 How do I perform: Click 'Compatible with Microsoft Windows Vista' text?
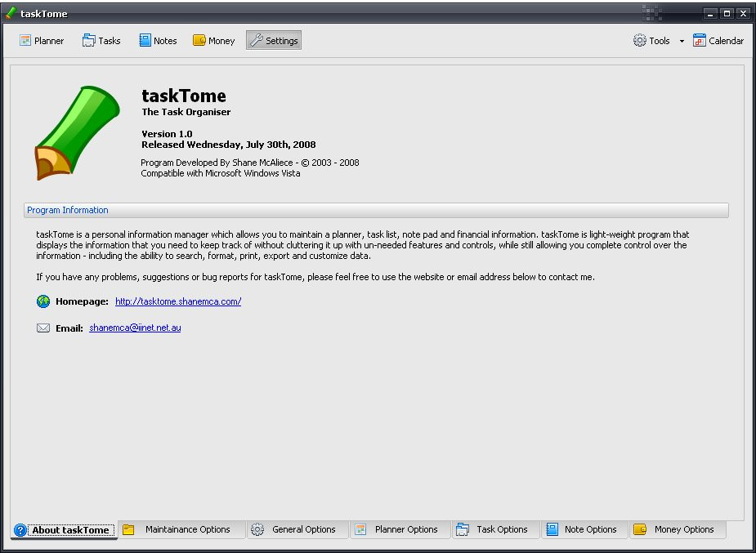click(221, 173)
